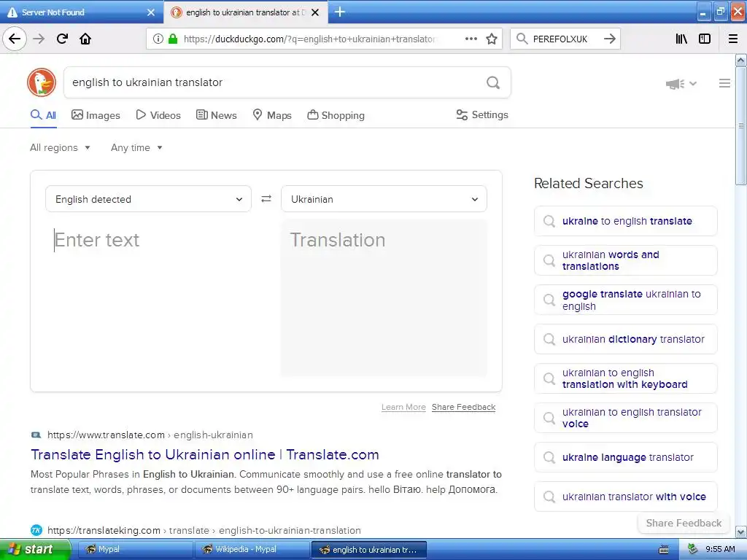Click Share Feedback under translator
This screenshot has height=560, width=747.
tap(463, 407)
